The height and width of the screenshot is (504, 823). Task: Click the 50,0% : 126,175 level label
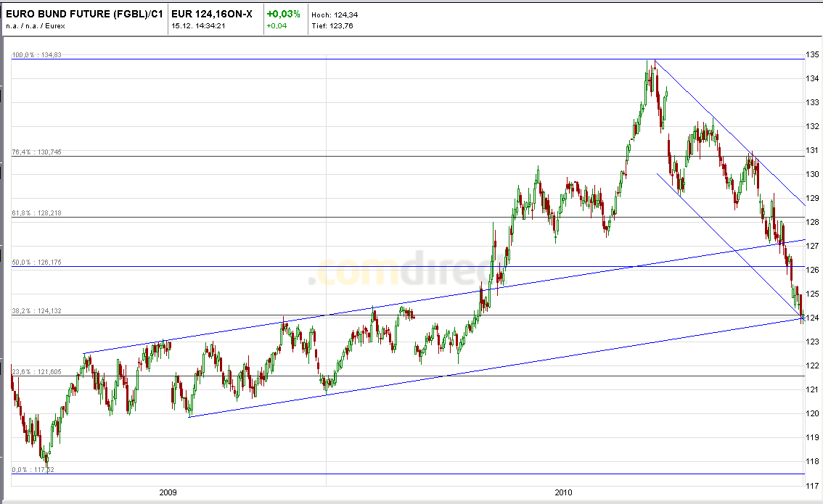(38, 263)
